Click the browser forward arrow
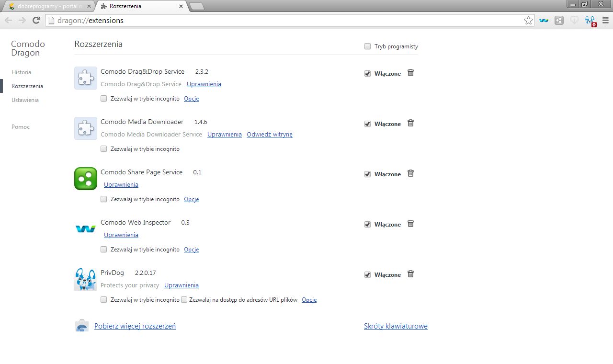Viewport: 613px width, 364px height. tap(22, 20)
